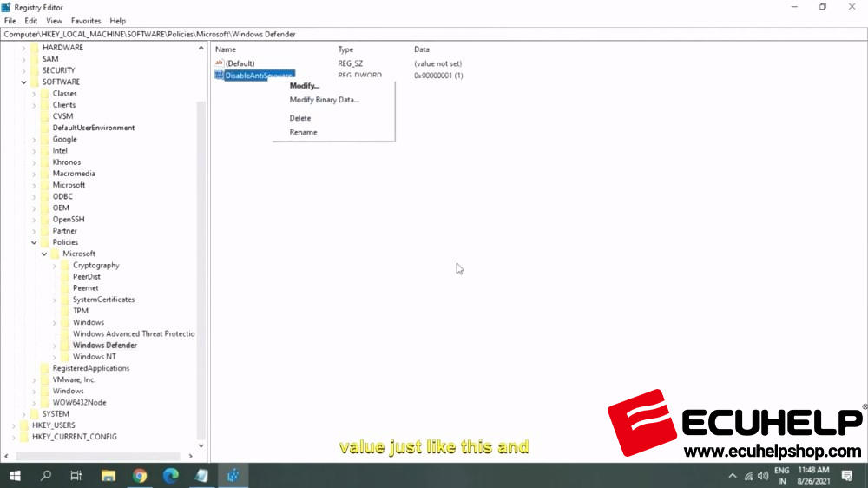Collapse the SOFTWARE key
This screenshot has height=488, width=868.
(23, 82)
